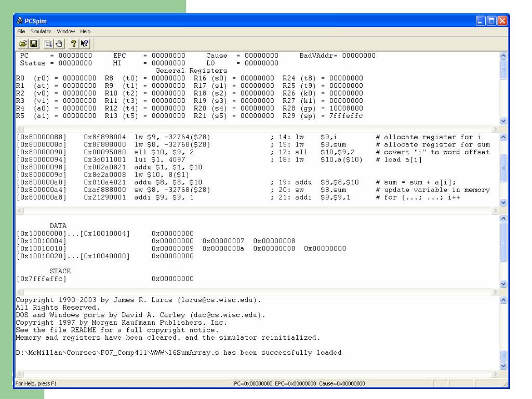Click registers pane horizontal scroll right arrow

(495, 129)
